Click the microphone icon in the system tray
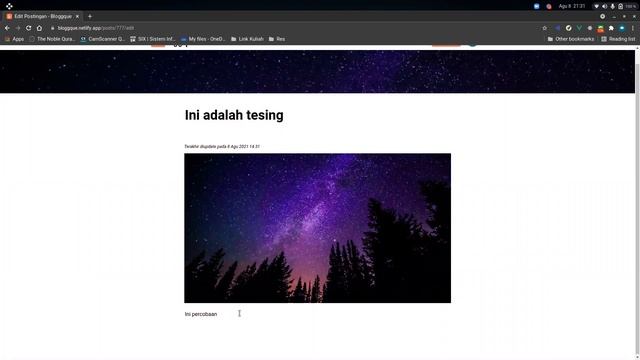The width and height of the screenshot is (640, 360). coord(613,7)
